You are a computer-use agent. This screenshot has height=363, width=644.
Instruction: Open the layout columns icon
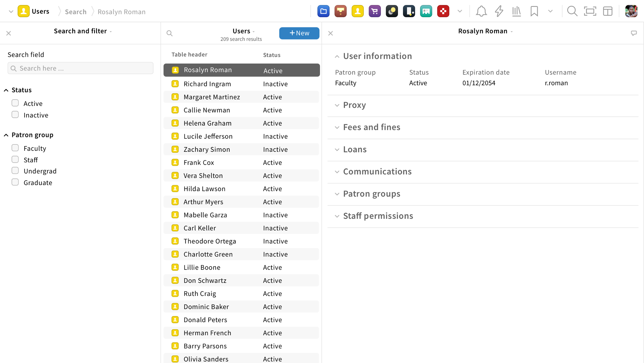click(x=608, y=11)
